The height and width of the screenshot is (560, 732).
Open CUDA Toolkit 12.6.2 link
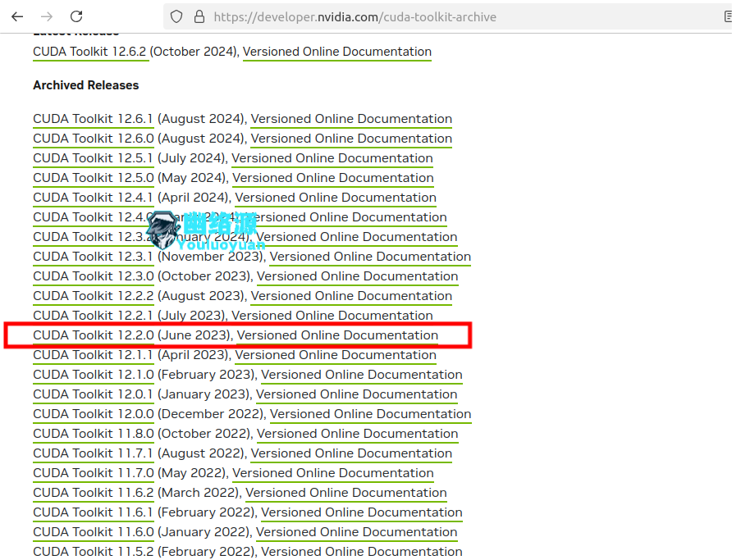click(89, 52)
